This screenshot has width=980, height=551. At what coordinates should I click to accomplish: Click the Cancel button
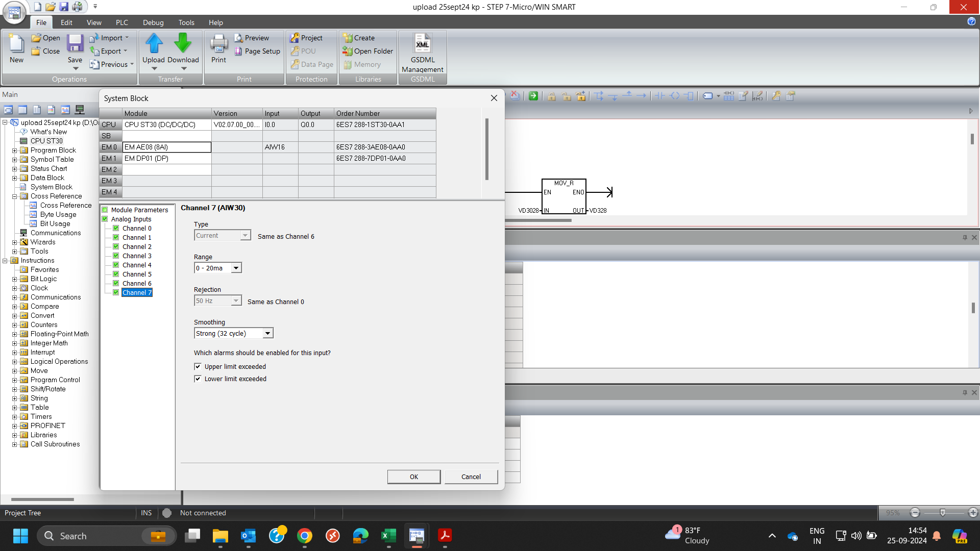coord(471,477)
